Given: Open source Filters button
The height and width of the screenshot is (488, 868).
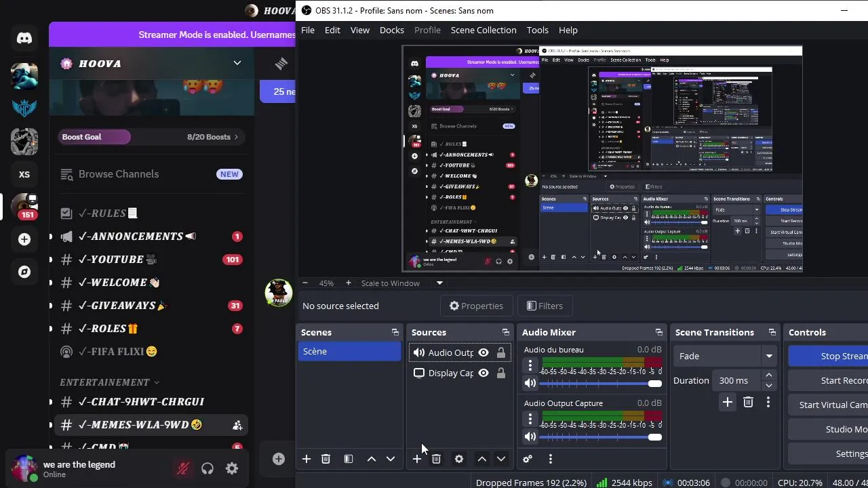Looking at the screenshot, I should tap(545, 306).
